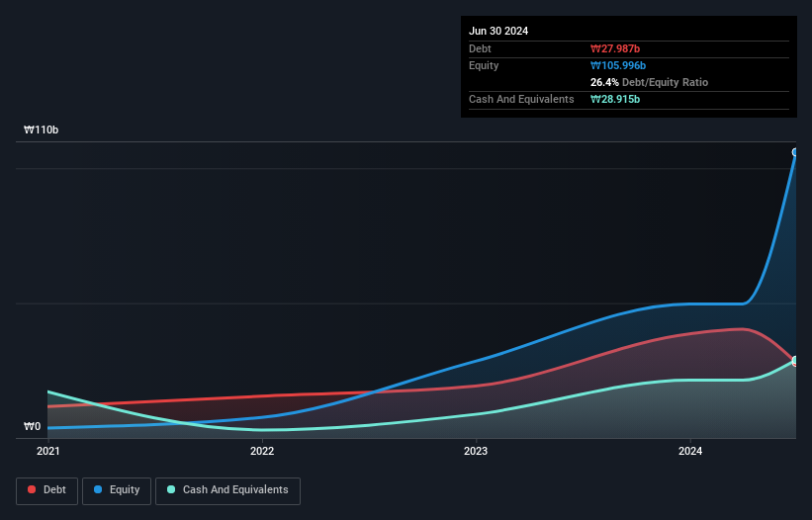Click the 2021 x-axis label

pos(48,451)
